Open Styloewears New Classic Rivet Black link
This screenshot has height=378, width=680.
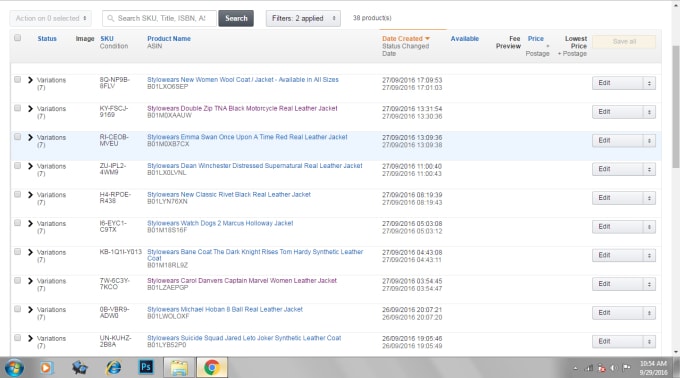tap(229, 194)
